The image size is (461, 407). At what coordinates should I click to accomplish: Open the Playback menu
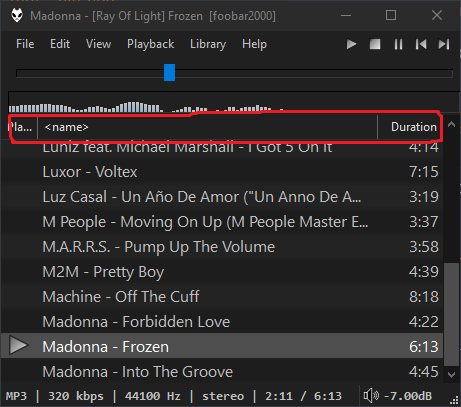pos(150,44)
